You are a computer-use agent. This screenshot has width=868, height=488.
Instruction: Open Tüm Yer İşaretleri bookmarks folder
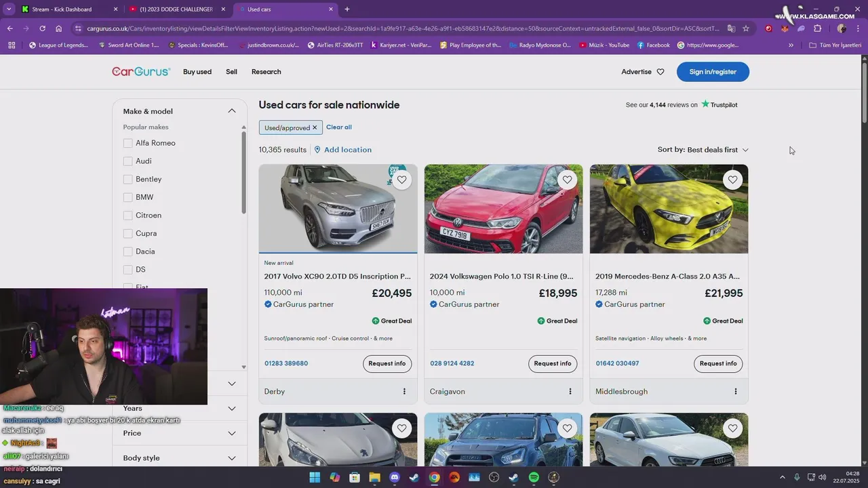pyautogui.click(x=835, y=45)
